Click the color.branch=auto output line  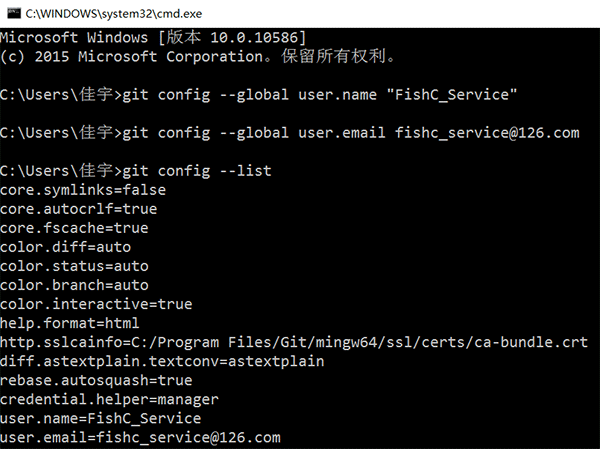[74, 284]
